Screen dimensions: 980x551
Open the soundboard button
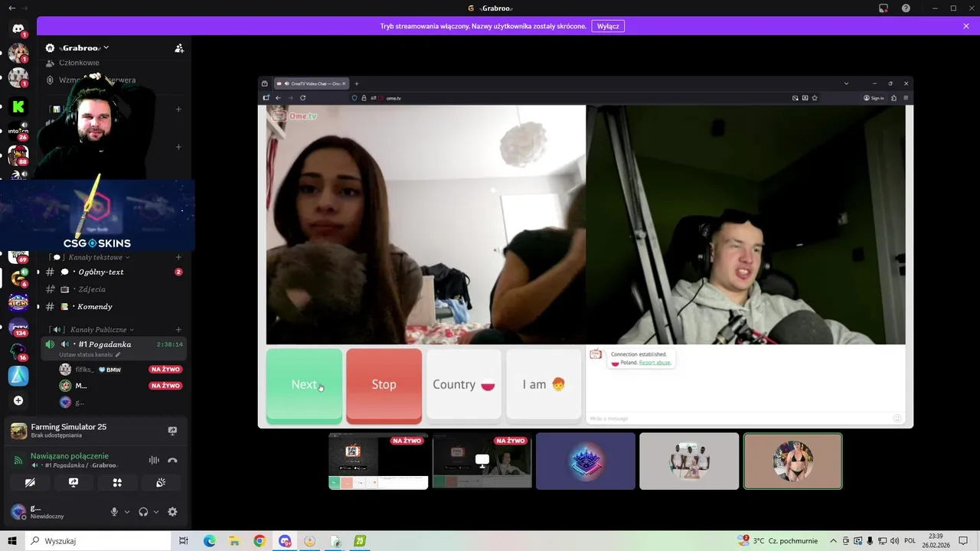tap(161, 483)
